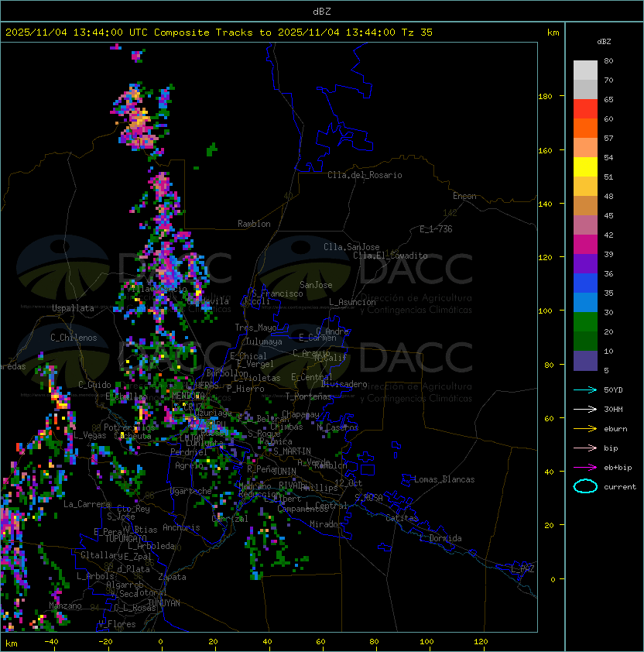Select the dark orange 57-60 dBZ swatch
Screen dimensions: 644x652
[585, 128]
